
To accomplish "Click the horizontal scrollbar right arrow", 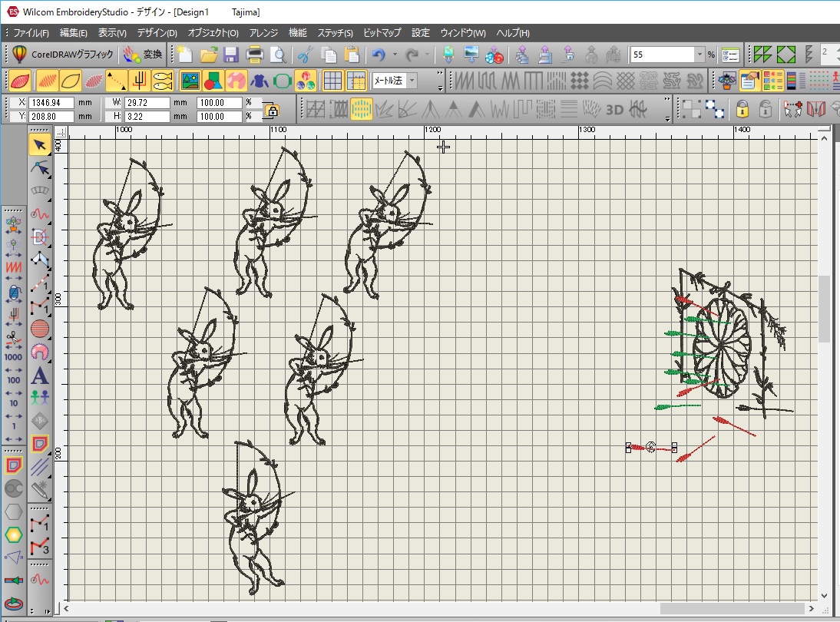I will [811, 609].
